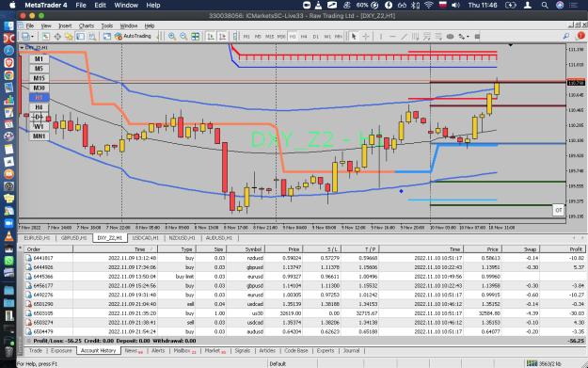Select the trendline drawing tool
The image size is (588, 368).
point(404,37)
